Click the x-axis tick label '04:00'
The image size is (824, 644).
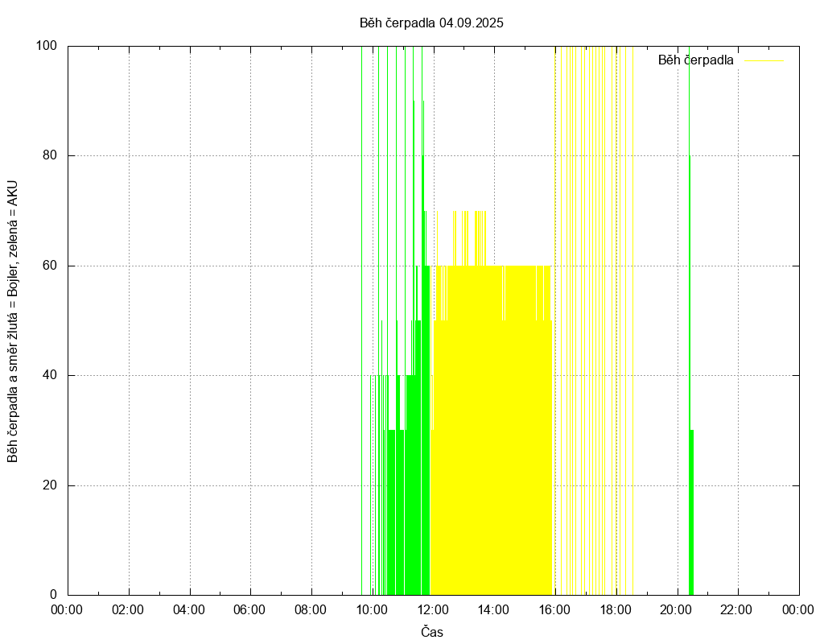tap(189, 610)
